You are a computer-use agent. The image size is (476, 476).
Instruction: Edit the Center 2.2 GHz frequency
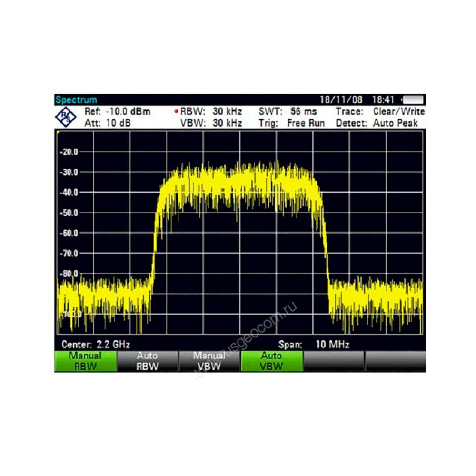pyautogui.click(x=96, y=344)
